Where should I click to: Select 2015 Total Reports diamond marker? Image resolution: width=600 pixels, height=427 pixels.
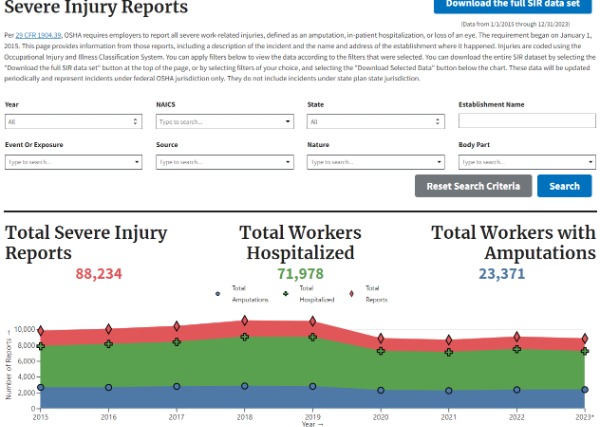coord(41,331)
